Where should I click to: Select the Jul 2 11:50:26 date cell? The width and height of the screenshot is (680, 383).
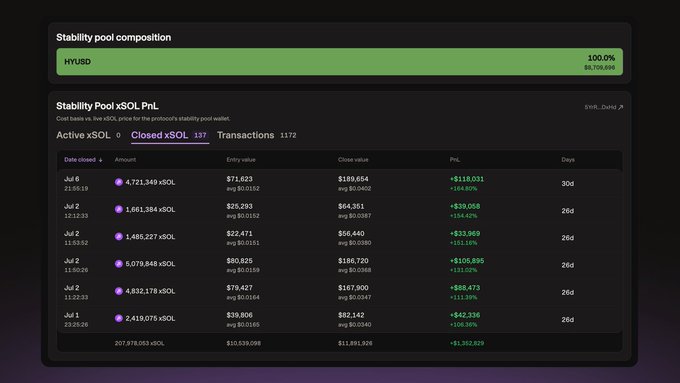(x=76, y=265)
